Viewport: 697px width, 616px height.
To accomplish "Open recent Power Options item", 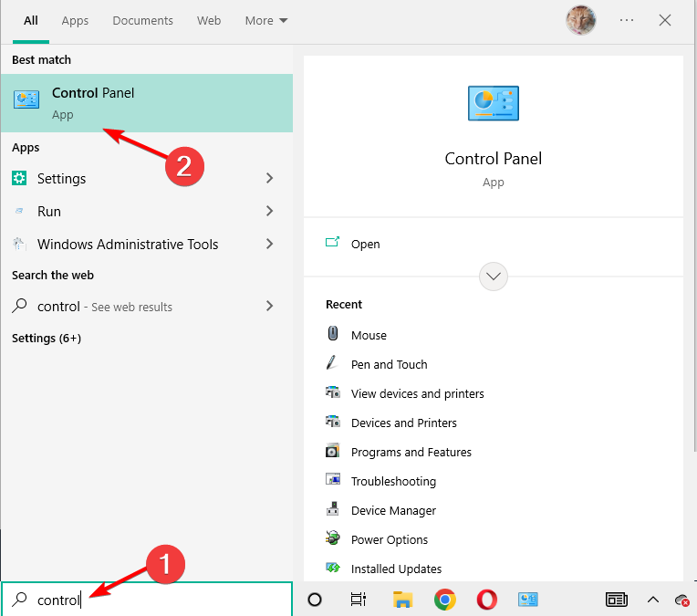I will click(390, 540).
